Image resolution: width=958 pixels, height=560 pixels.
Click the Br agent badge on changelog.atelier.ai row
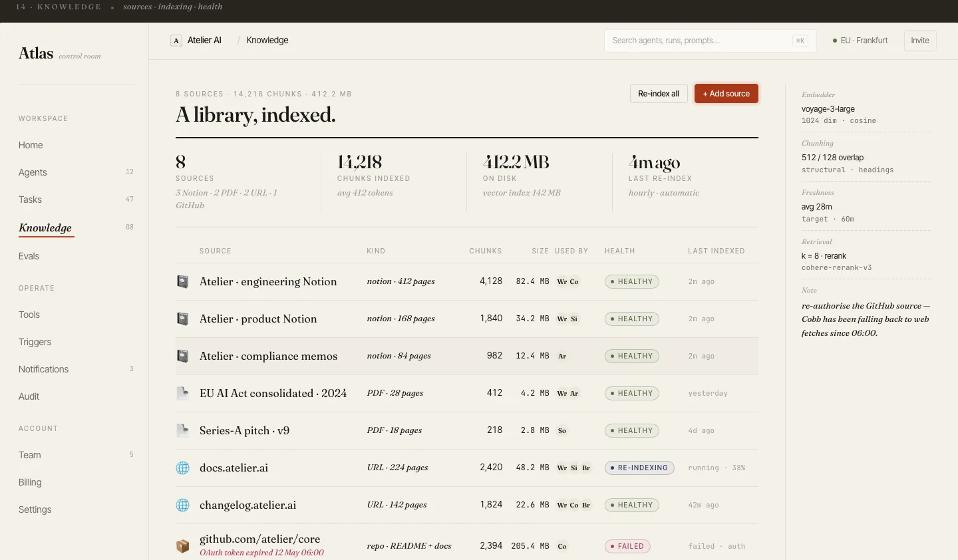pyautogui.click(x=586, y=505)
